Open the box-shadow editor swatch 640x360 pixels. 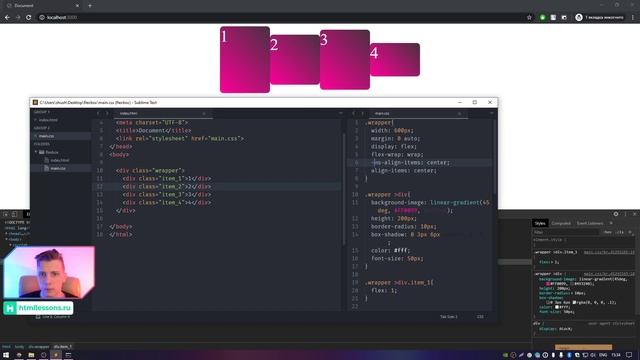548,302
